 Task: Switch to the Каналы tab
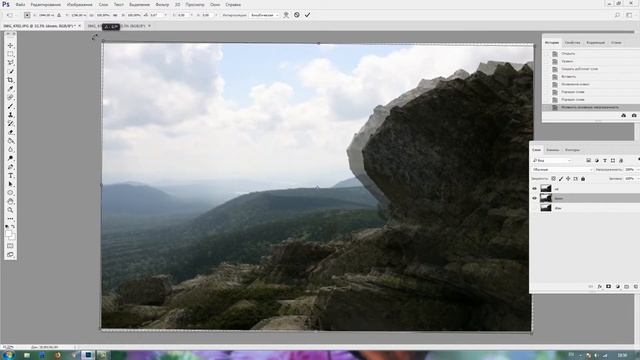[x=553, y=150]
